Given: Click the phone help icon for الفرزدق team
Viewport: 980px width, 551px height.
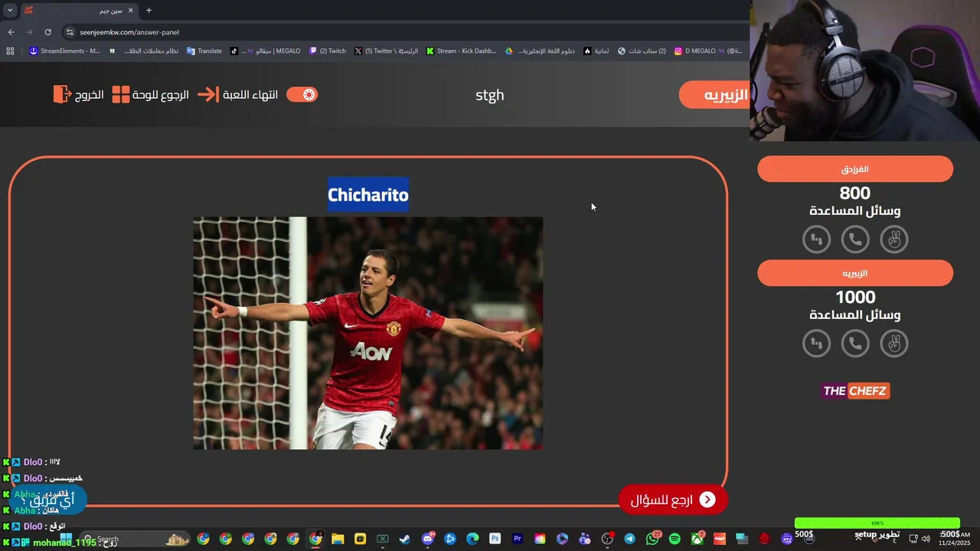Looking at the screenshot, I should tap(855, 240).
